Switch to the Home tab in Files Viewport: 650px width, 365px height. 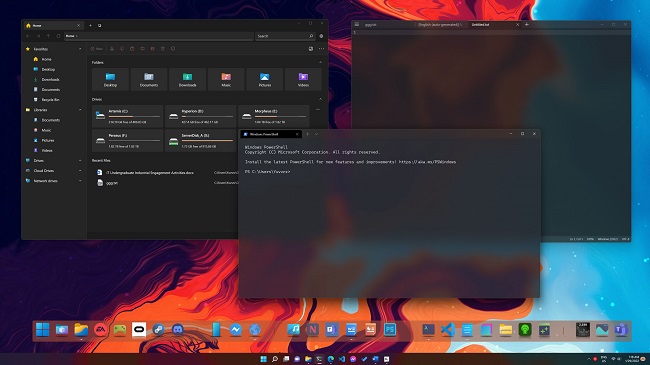click(53, 25)
